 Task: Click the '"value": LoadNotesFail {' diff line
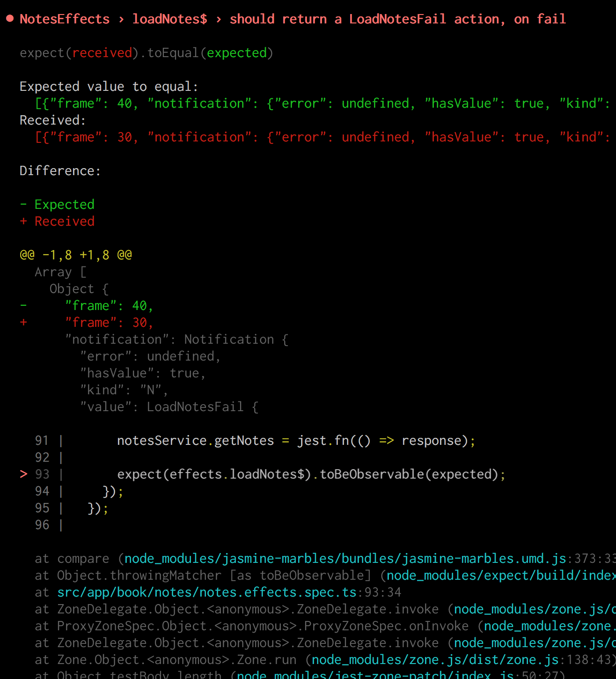(169, 407)
